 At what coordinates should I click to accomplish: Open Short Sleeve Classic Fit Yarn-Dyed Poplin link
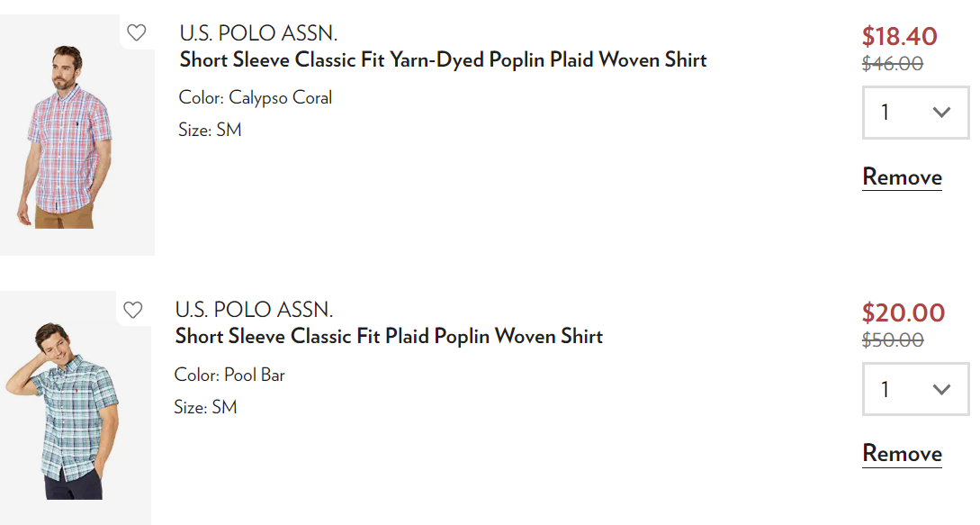click(443, 60)
